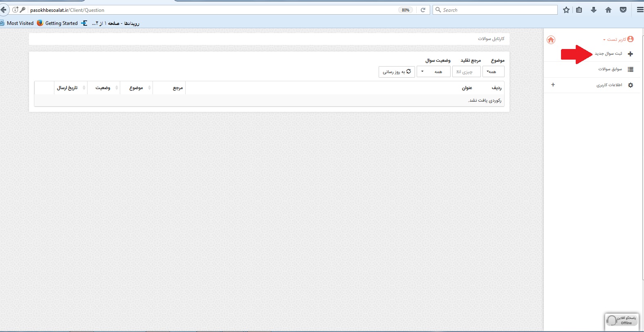Open the وضعیت سوال status dropdown
644x332 pixels.
coord(433,72)
